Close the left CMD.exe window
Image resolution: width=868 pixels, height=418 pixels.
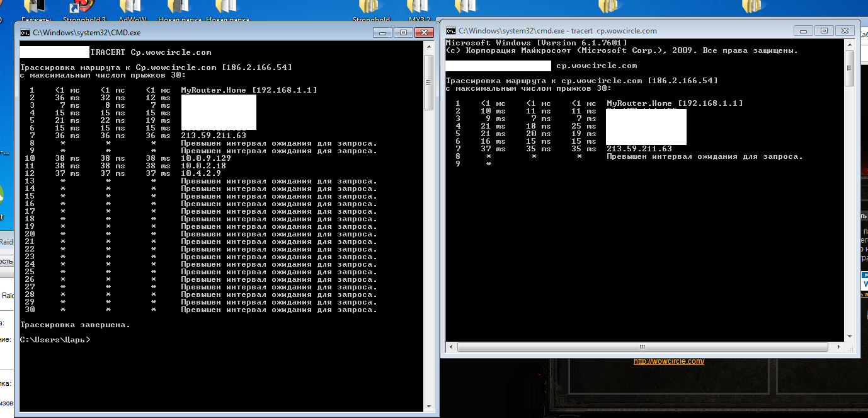click(x=423, y=33)
